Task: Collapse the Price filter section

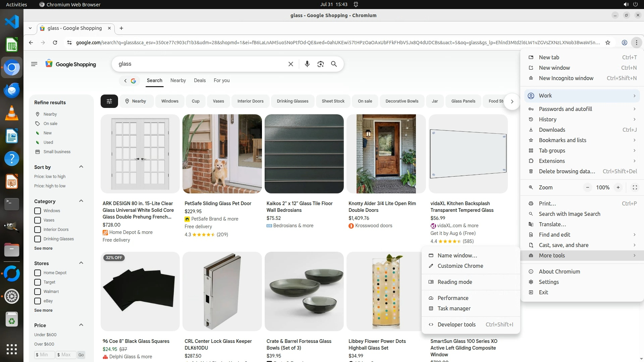Action: click(x=81, y=325)
